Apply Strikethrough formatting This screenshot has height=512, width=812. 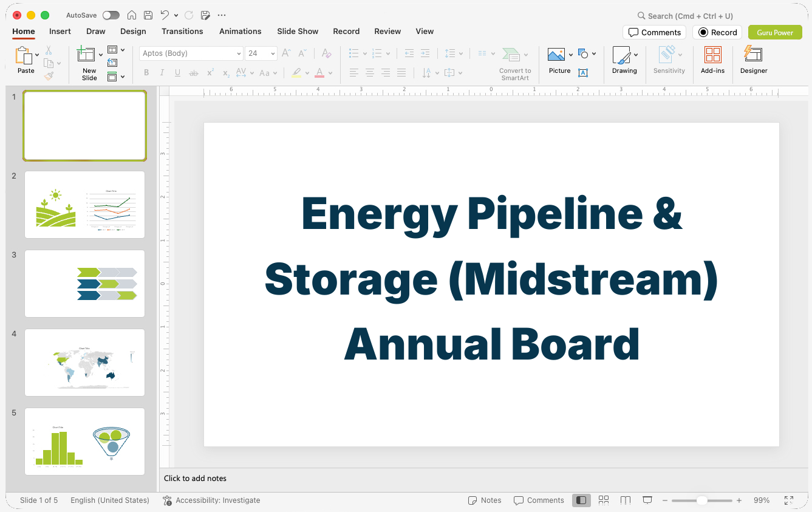[194, 73]
